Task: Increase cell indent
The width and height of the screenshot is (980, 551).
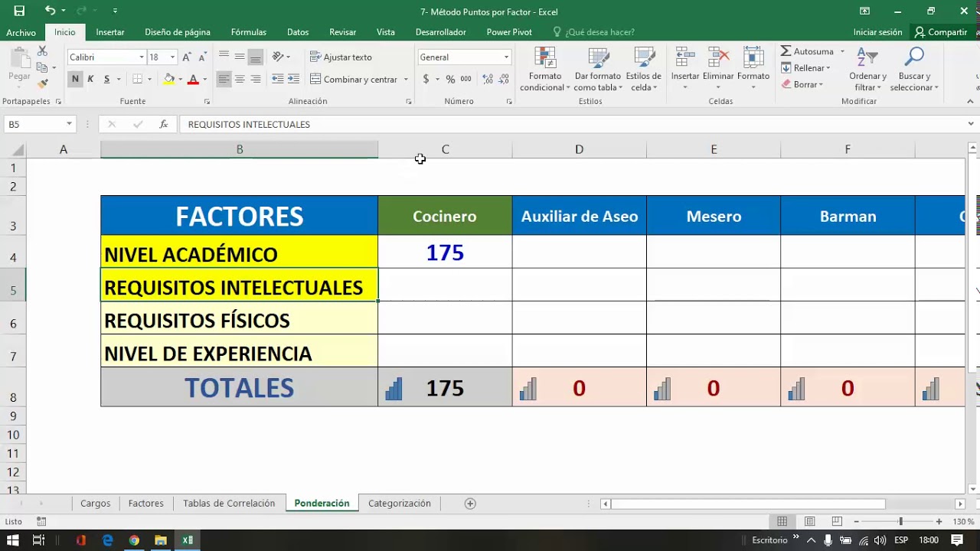Action: tap(294, 79)
